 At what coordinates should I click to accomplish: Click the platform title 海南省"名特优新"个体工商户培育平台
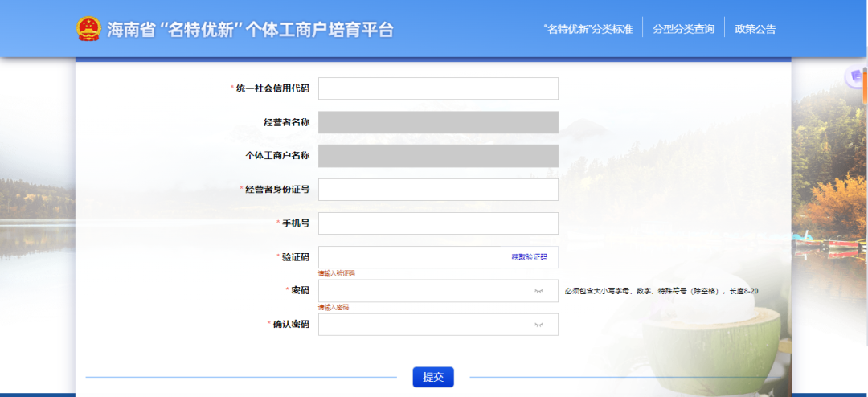(251, 30)
